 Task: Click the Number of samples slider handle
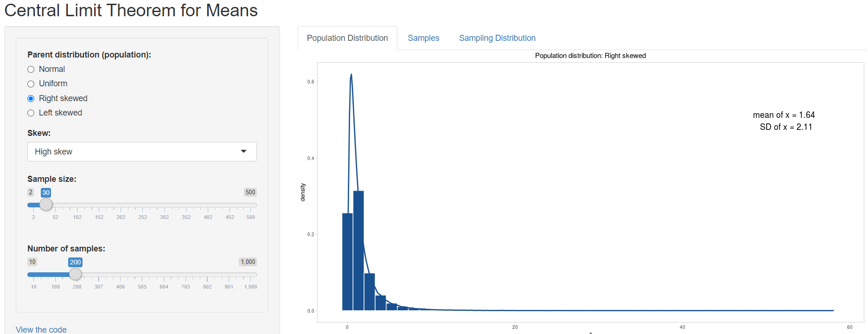[76, 274]
